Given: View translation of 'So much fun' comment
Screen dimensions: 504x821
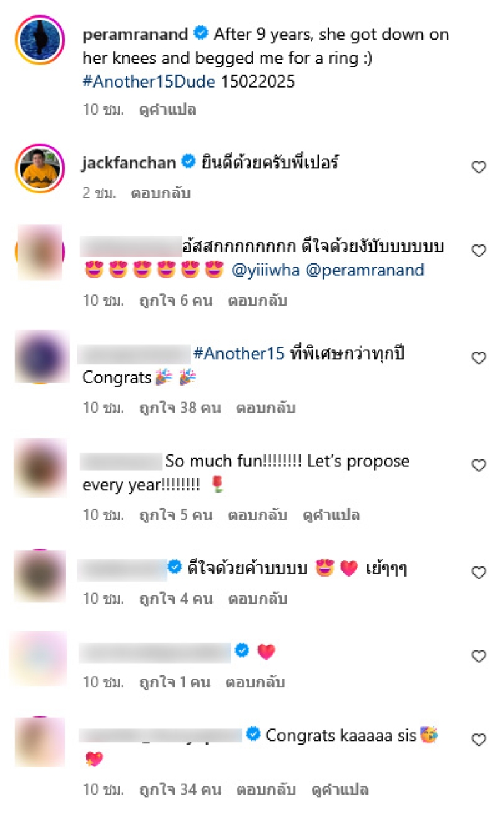Looking at the screenshot, I should 331,515.
